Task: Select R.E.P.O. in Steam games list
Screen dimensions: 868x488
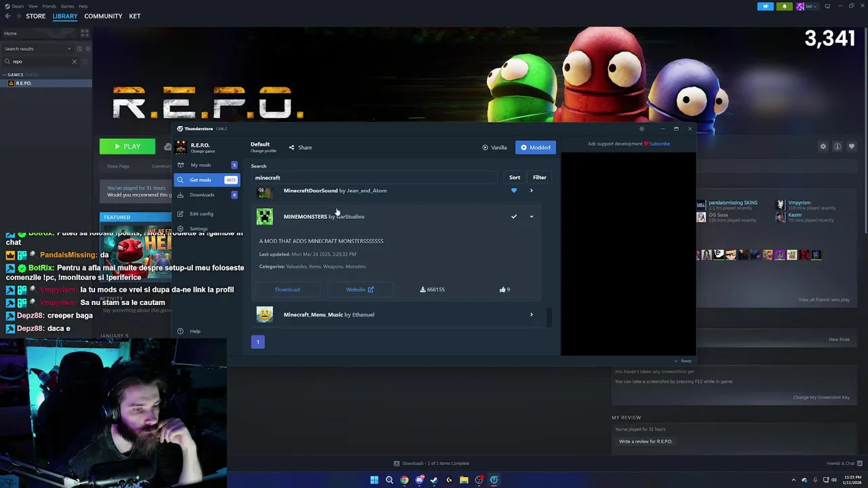Action: [46, 83]
